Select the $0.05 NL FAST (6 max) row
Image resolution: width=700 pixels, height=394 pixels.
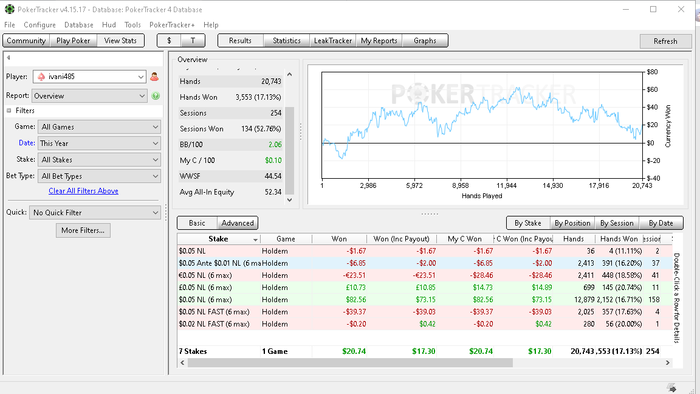(x=425, y=312)
